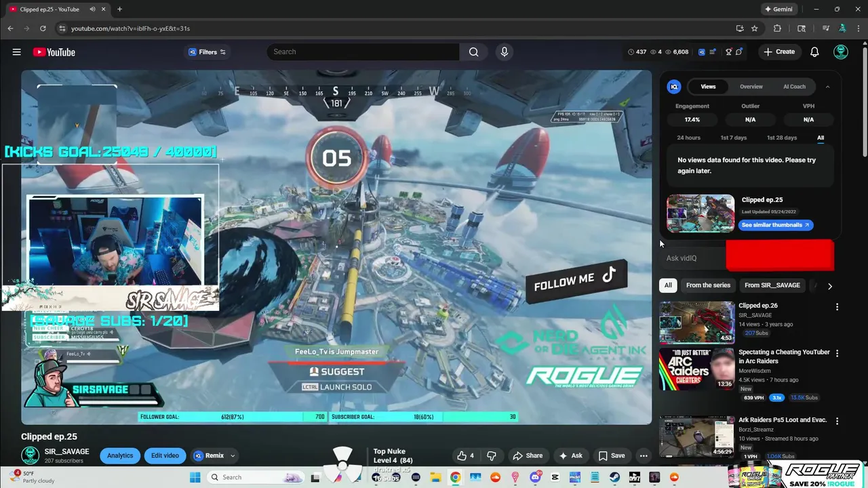868x488 pixels.
Task: Save the video to a playlist
Action: click(x=611, y=455)
